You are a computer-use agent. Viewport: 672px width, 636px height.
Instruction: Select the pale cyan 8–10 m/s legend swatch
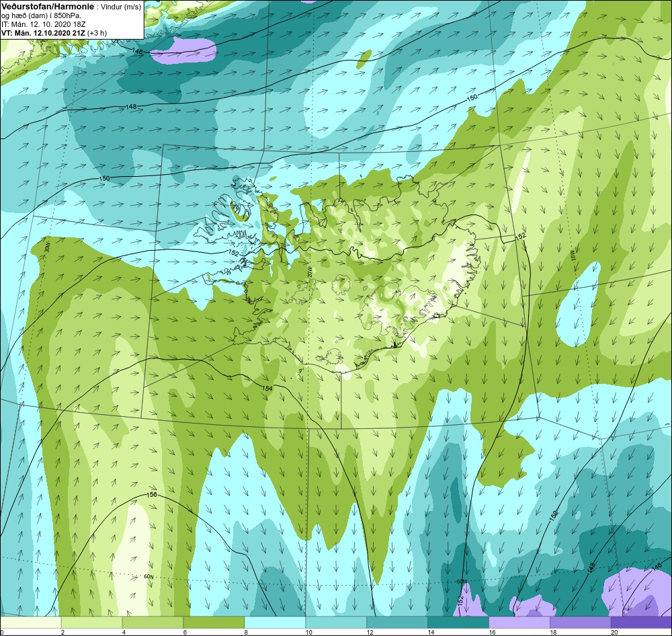[x=275, y=623]
